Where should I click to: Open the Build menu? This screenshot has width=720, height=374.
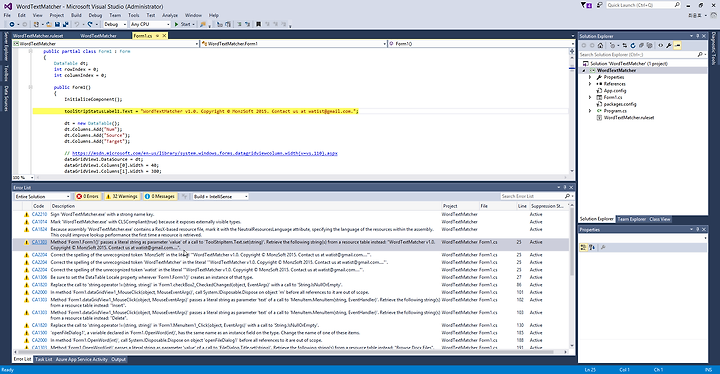(76, 15)
